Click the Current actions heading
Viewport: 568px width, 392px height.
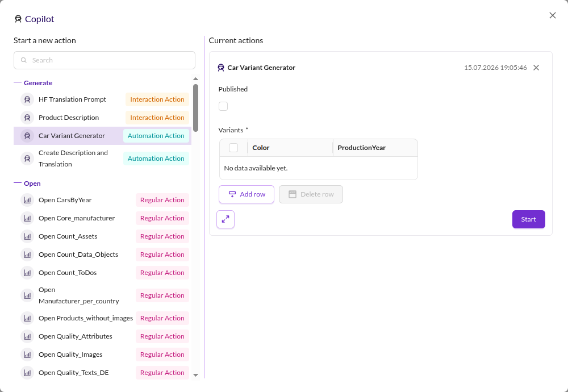coord(236,40)
